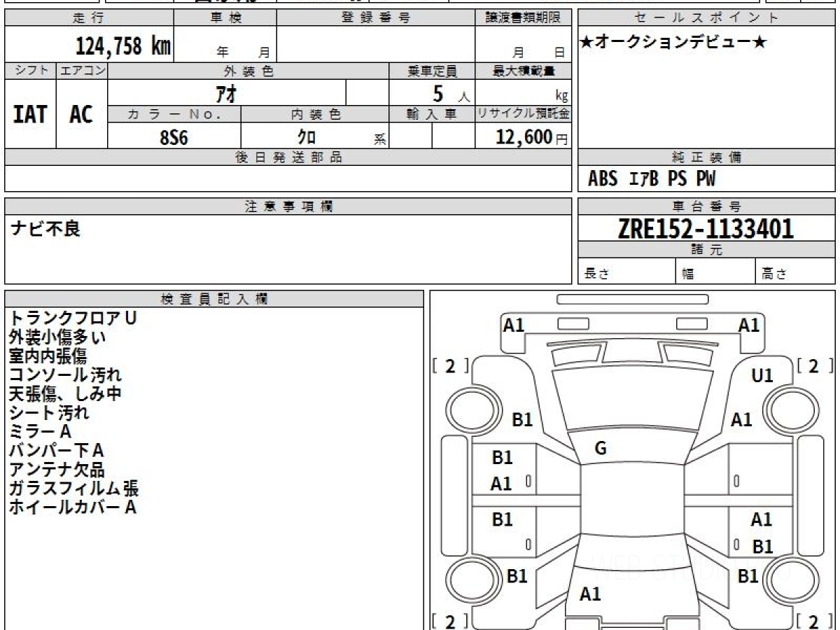The width and height of the screenshot is (840, 630).
Task: Select the equipment text ABS エアB PS PW
Action: click(x=652, y=179)
